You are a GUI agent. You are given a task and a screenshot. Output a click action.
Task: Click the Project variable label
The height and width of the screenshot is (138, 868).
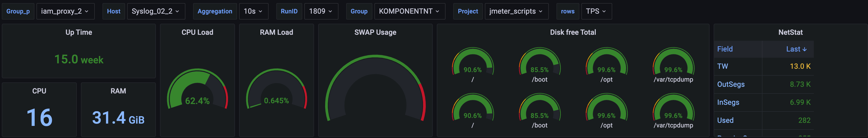(468, 11)
